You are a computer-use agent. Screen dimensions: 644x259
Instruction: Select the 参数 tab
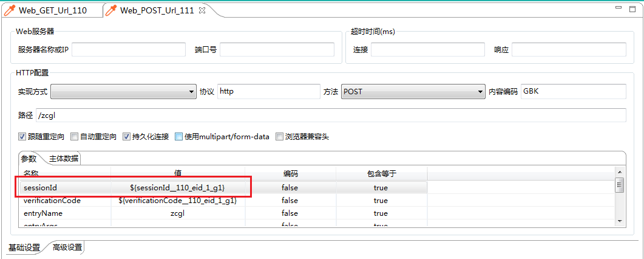[29, 159]
